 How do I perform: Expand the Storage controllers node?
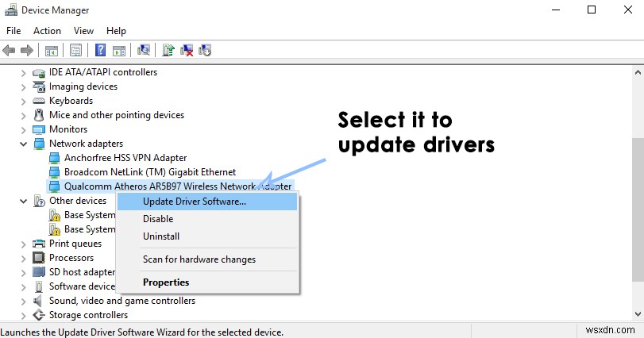(23, 316)
